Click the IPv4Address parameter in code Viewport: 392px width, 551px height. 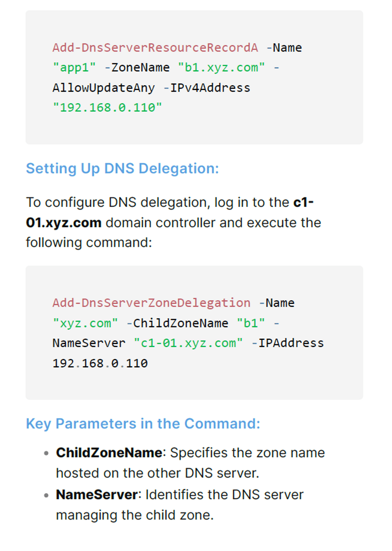pos(210,88)
